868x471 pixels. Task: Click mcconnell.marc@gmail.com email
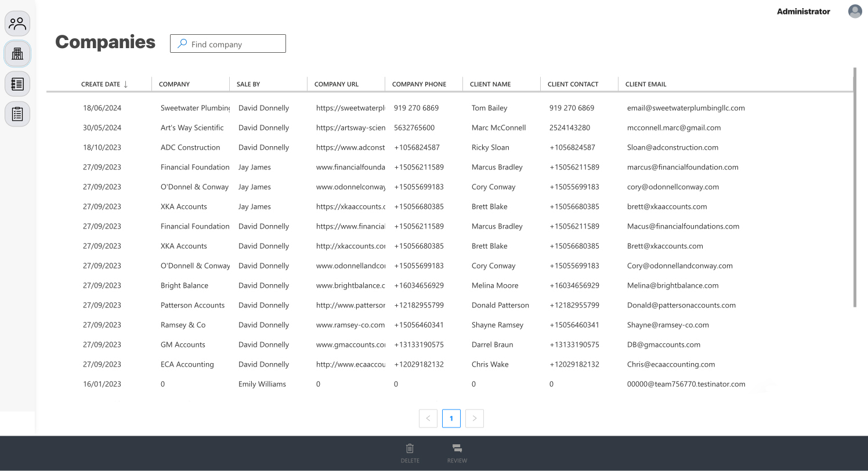click(x=674, y=128)
